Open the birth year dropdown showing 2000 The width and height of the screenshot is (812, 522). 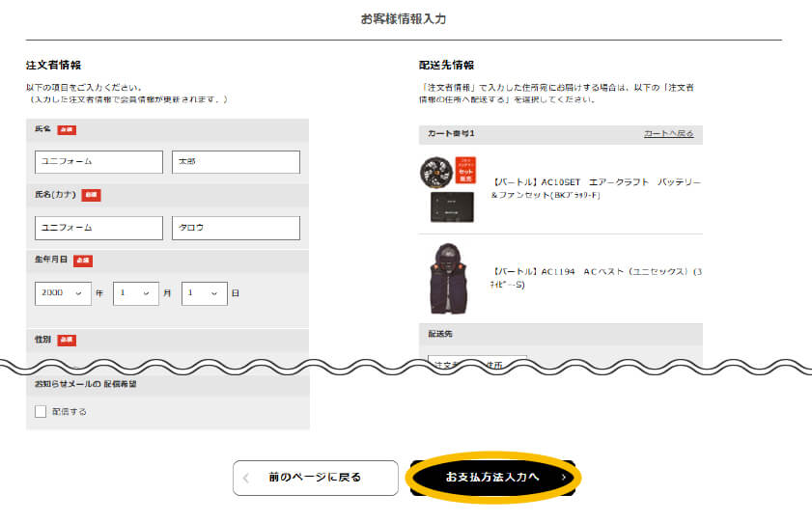coord(63,293)
